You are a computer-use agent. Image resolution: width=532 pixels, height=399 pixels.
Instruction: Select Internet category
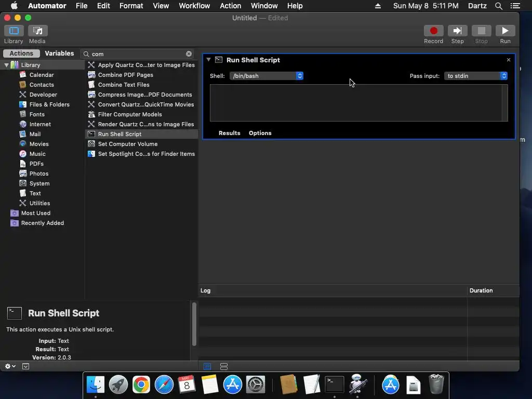pyautogui.click(x=40, y=124)
